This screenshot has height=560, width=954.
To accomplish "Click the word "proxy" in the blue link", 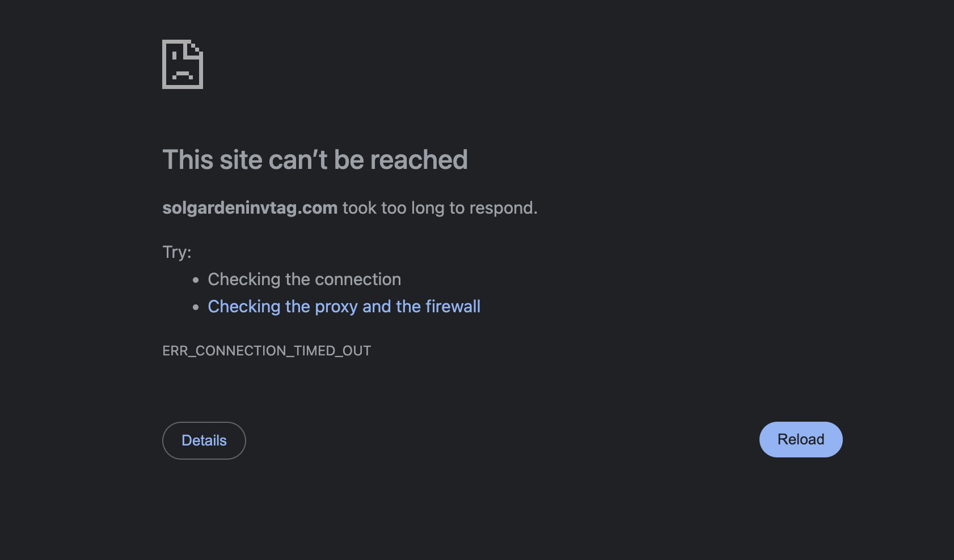I will click(336, 307).
